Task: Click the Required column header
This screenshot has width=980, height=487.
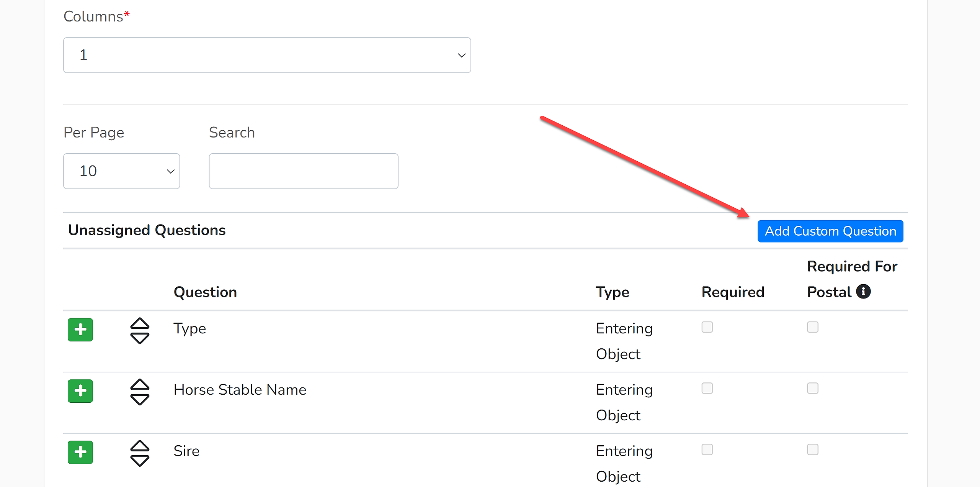Action: click(732, 292)
